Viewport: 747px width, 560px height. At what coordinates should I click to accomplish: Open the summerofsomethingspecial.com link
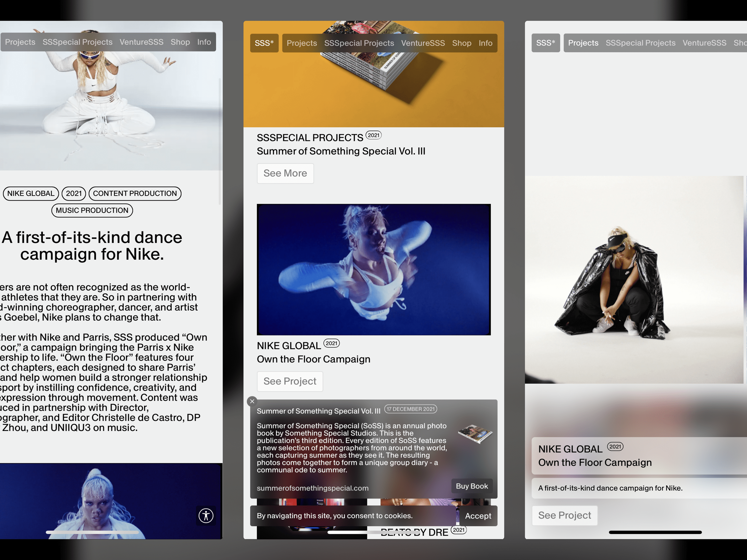pos(312,488)
